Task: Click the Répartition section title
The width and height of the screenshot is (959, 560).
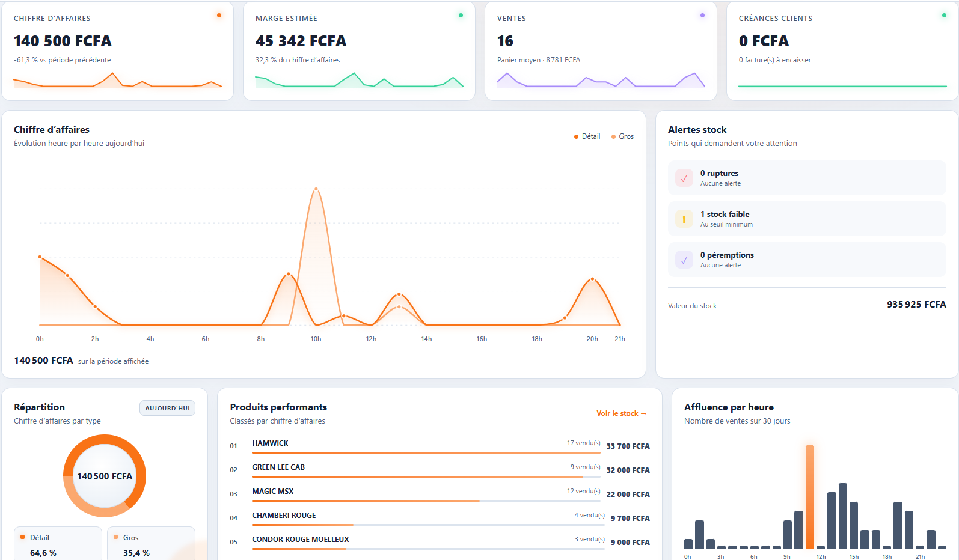Action: click(39, 407)
